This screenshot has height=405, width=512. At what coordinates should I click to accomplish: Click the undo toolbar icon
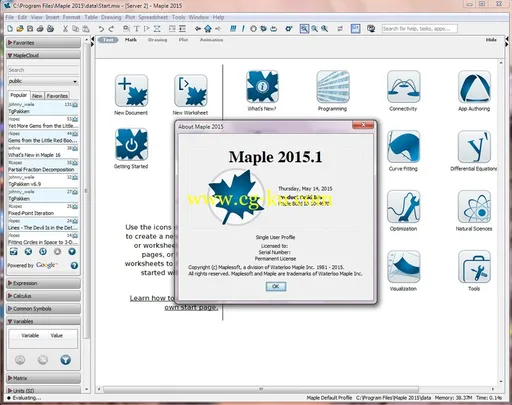point(101,29)
